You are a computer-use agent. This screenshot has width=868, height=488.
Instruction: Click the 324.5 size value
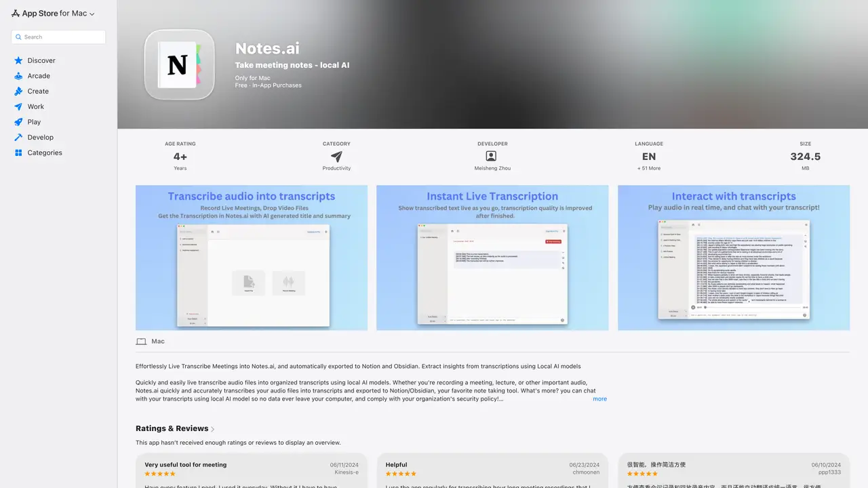pos(806,157)
